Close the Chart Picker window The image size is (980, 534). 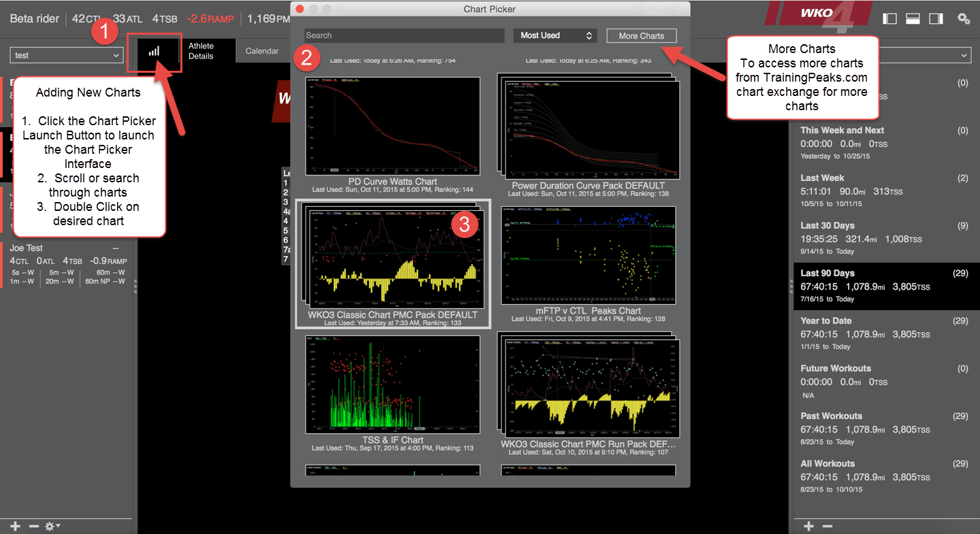(x=299, y=9)
